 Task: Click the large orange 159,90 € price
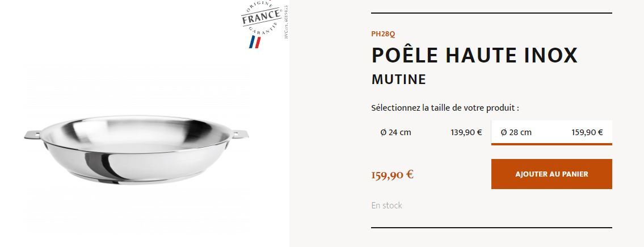[x=392, y=174]
